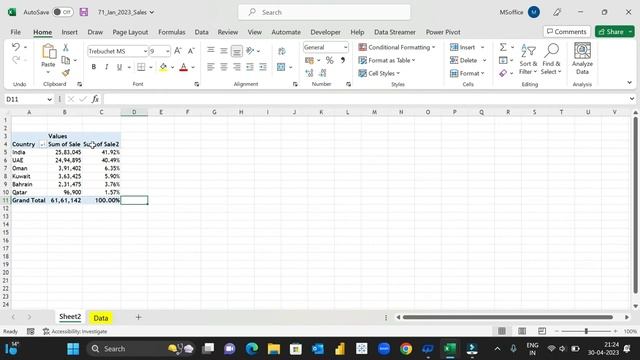Click the Borders icon
Viewport: 640px width, 360px height.
click(141, 67)
